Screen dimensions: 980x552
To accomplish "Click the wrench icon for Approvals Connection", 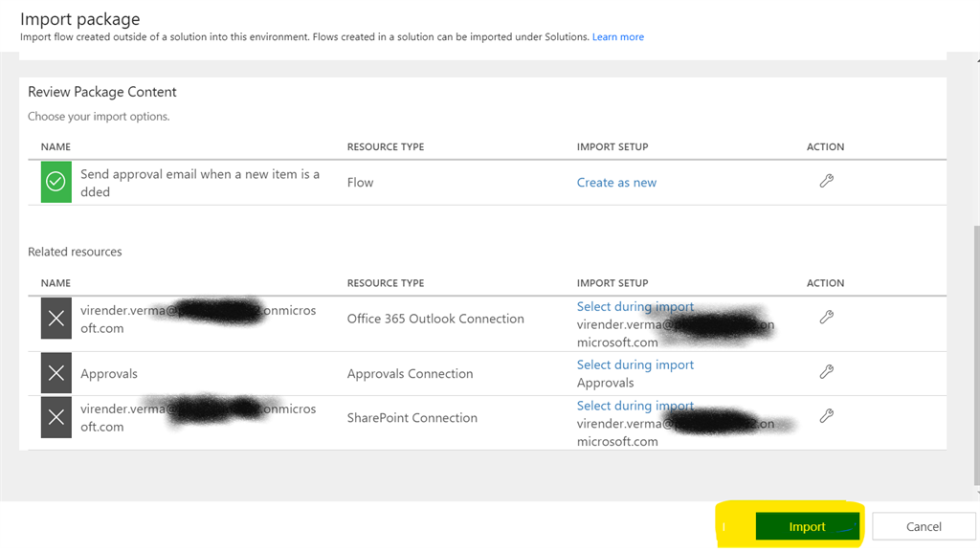I will 827,372.
